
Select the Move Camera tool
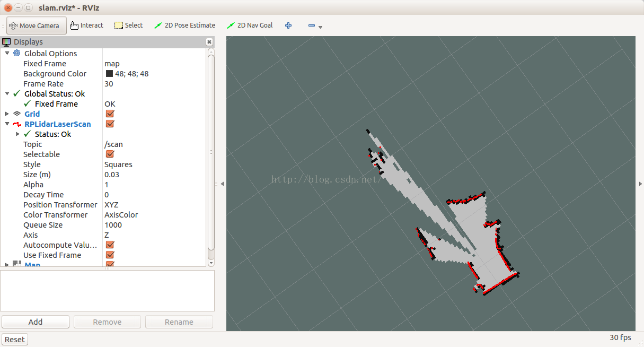click(37, 25)
